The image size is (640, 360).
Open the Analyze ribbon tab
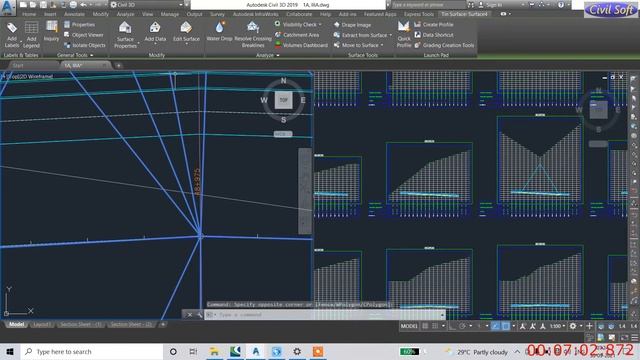tap(125, 14)
